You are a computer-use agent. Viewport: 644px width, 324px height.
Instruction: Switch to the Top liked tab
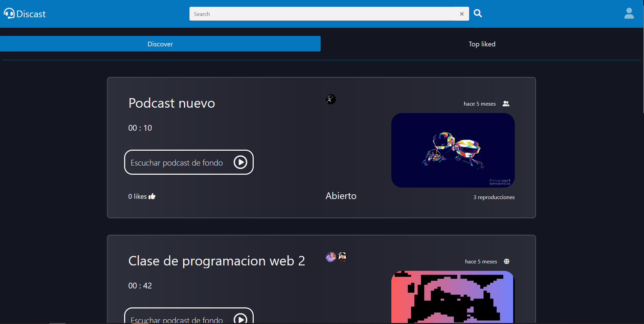(x=482, y=44)
